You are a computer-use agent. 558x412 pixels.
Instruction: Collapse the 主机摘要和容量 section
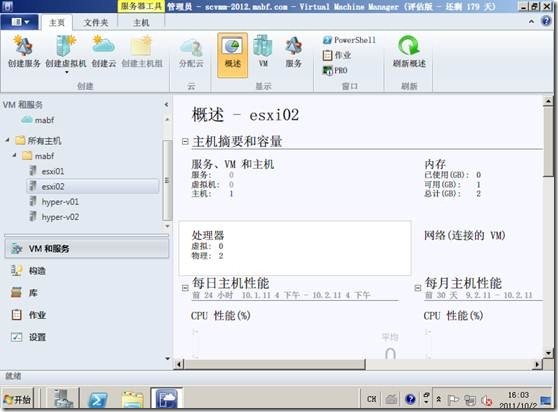(185, 142)
